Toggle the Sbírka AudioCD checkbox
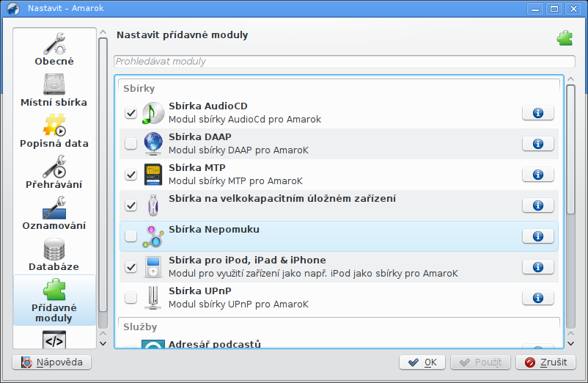 [x=131, y=112]
